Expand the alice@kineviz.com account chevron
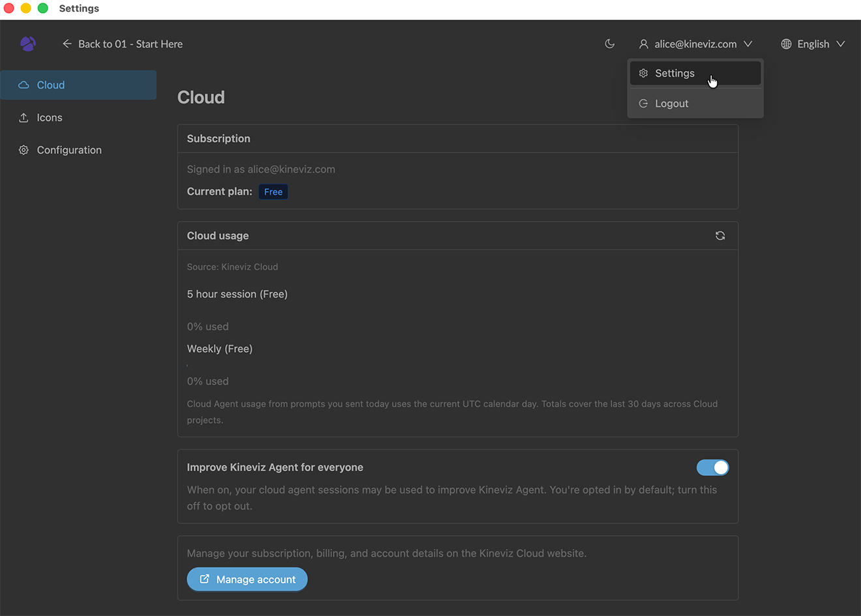Image resolution: width=861 pixels, height=616 pixels. point(748,44)
